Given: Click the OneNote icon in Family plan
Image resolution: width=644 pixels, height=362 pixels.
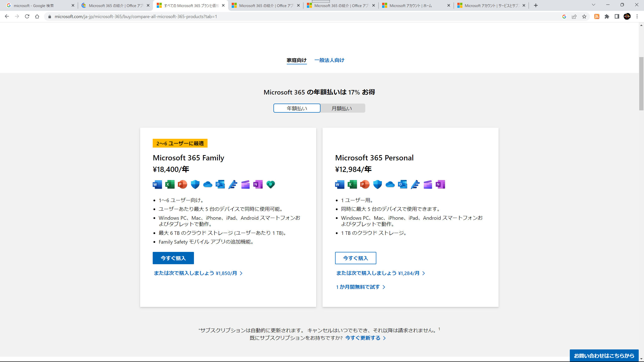Looking at the screenshot, I should click(x=258, y=185).
